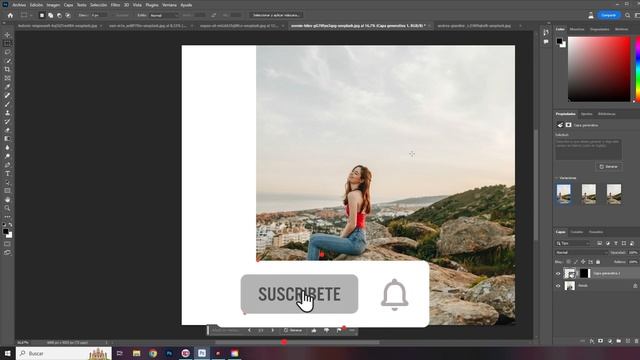Open the Ventana menu
640x360 pixels.
tap(169, 5)
